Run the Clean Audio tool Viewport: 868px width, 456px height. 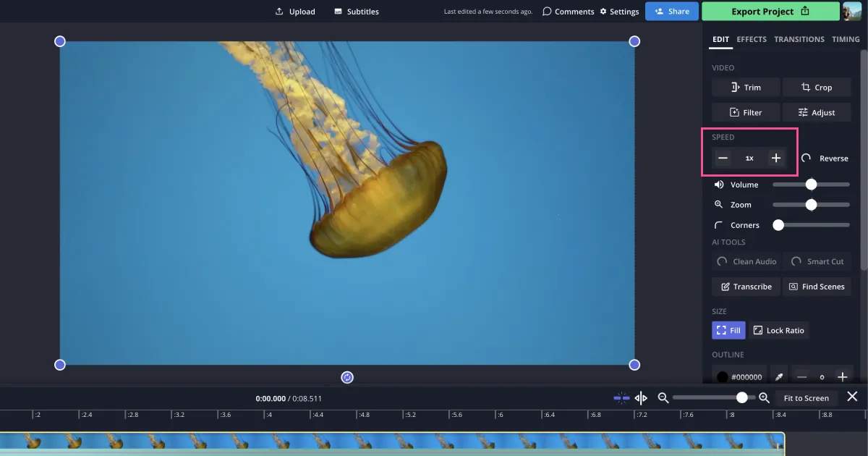click(x=746, y=261)
